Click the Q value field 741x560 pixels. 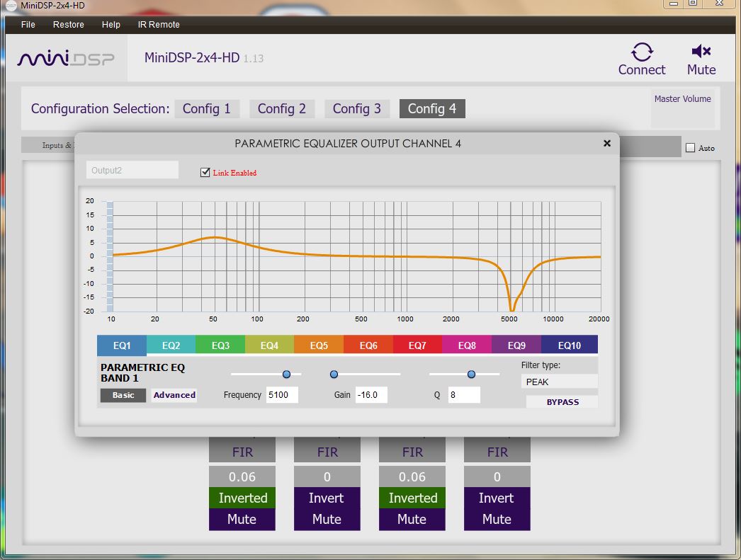tap(464, 395)
